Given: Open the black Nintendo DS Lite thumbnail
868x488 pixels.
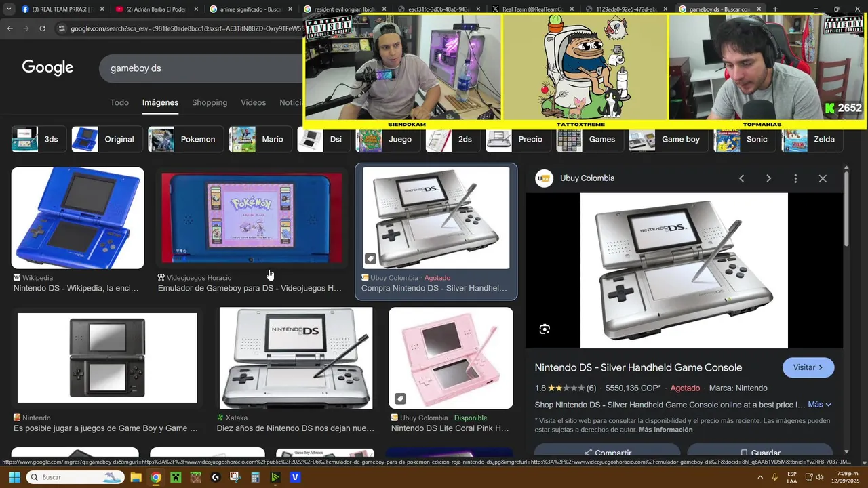Looking at the screenshot, I should tap(107, 358).
